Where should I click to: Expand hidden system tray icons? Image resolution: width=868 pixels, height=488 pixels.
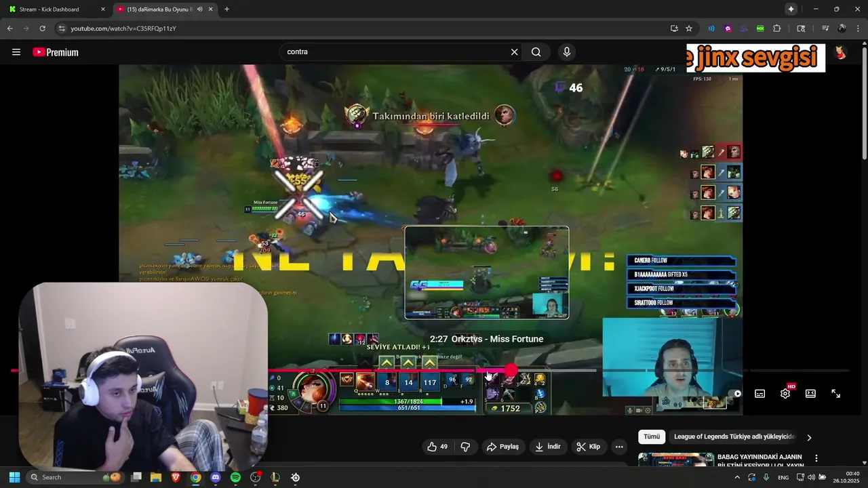coord(737,477)
